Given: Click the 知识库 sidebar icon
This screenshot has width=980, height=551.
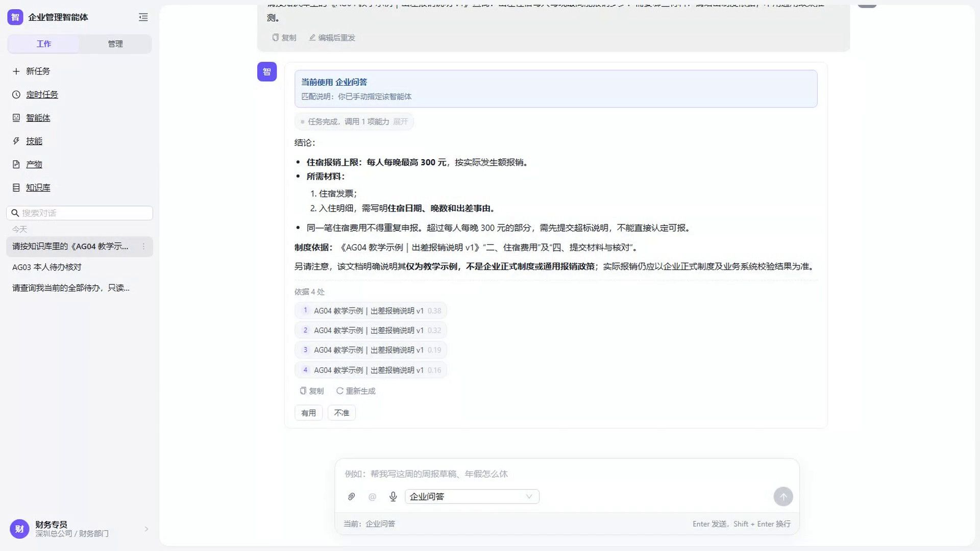Looking at the screenshot, I should coord(16,188).
